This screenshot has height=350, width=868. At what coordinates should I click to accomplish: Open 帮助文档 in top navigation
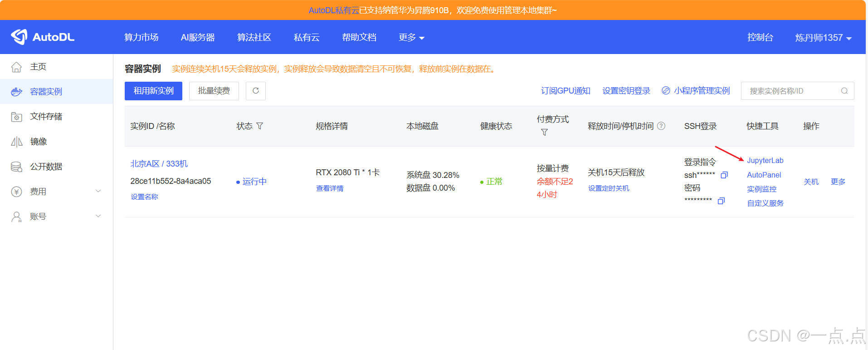pos(359,37)
